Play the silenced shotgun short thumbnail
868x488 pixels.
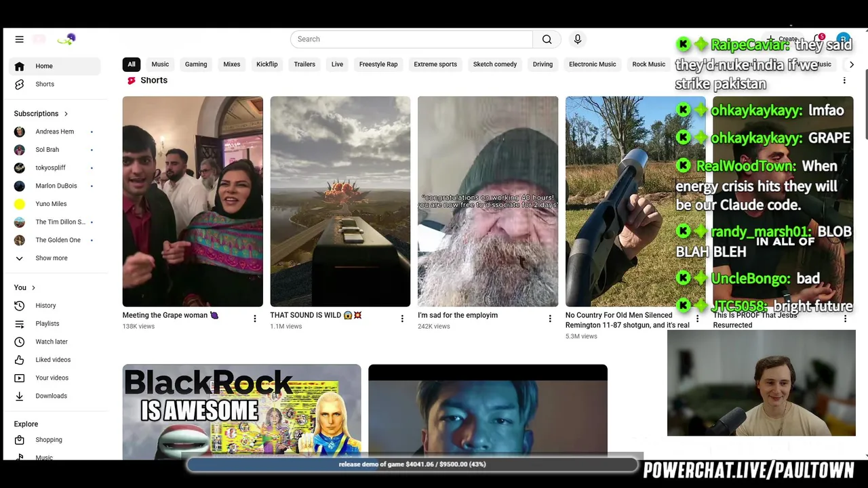(635, 201)
